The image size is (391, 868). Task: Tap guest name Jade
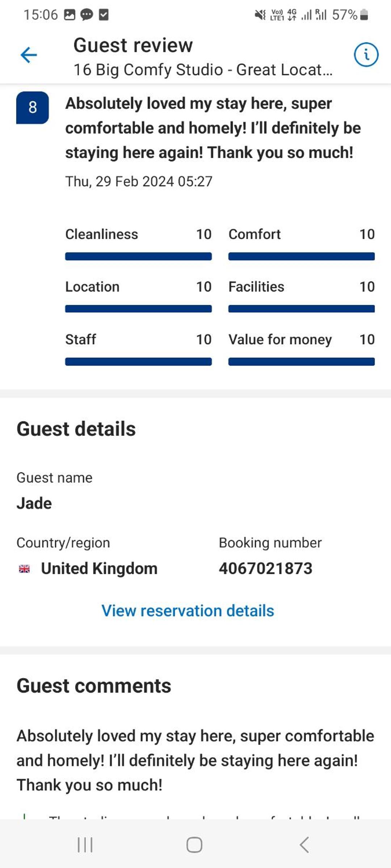[x=34, y=503]
